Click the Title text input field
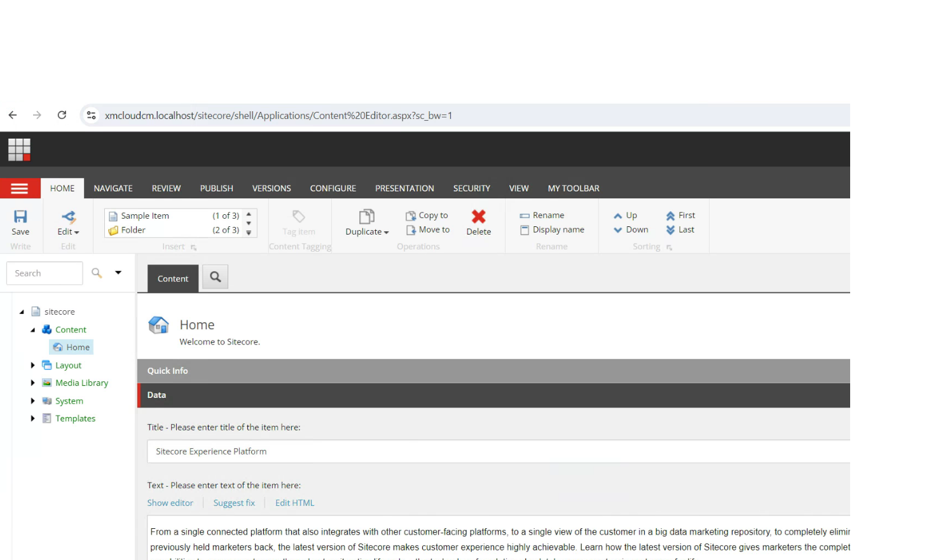Viewport: 929px width, 560px height. click(x=496, y=451)
